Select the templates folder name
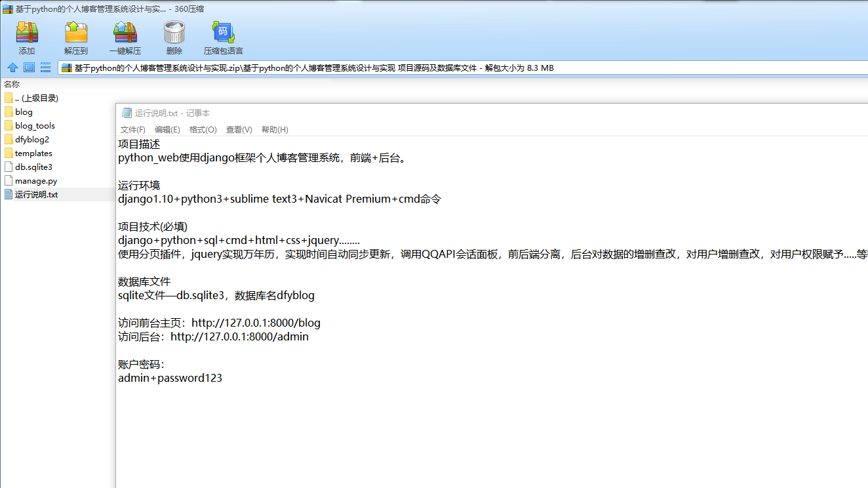This screenshot has width=868, height=488. tap(33, 153)
